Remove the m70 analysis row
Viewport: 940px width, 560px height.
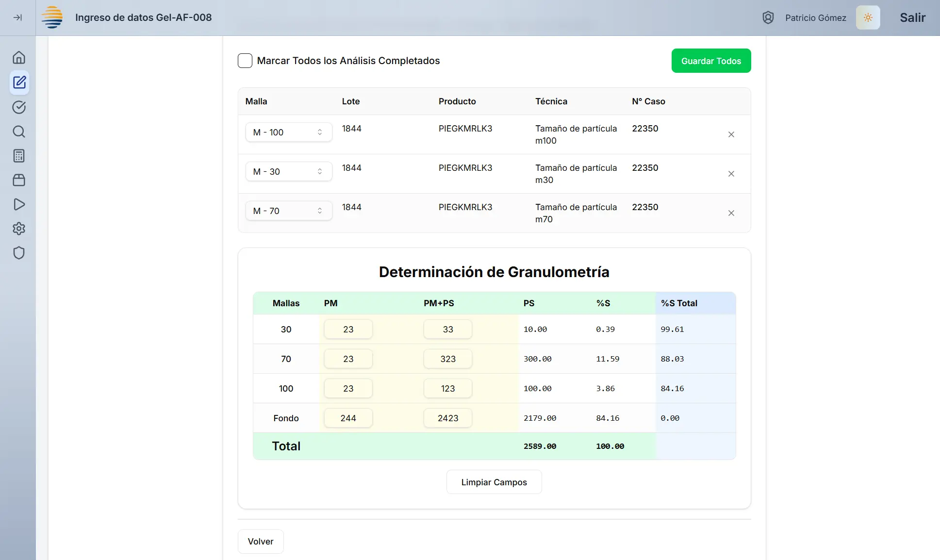click(731, 213)
